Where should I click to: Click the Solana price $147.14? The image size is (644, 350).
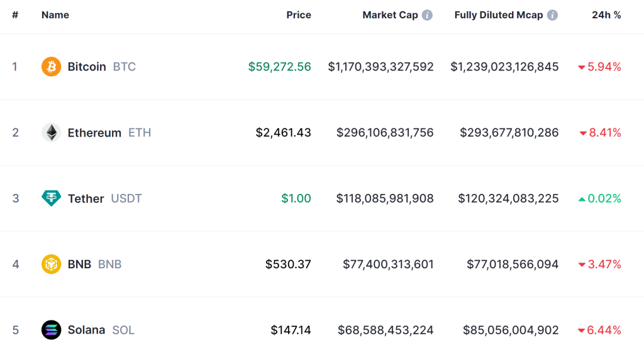coord(291,330)
